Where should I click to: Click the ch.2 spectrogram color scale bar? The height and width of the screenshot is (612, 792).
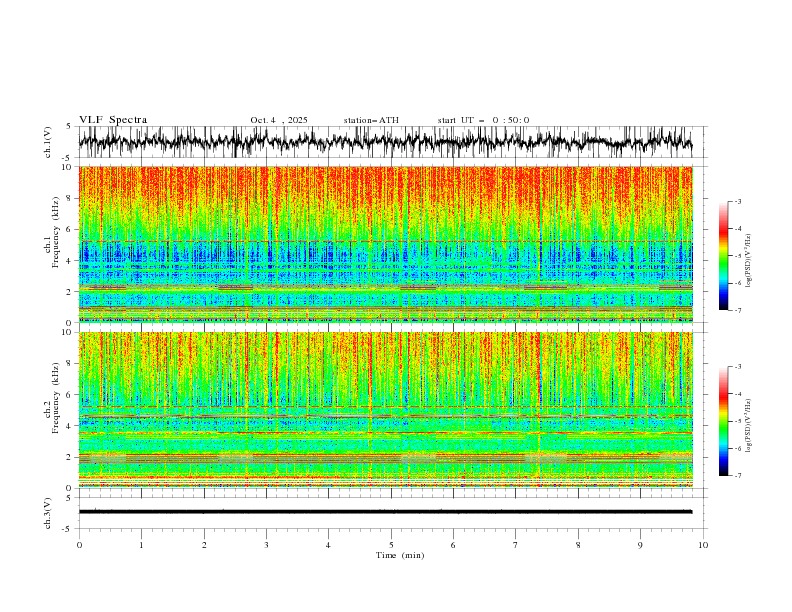[723, 421]
